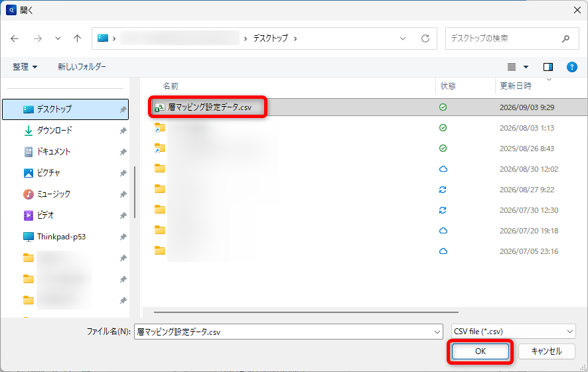This screenshot has width=588, height=372.
Task: Select ミュージック in the sidebar
Action: (x=54, y=194)
